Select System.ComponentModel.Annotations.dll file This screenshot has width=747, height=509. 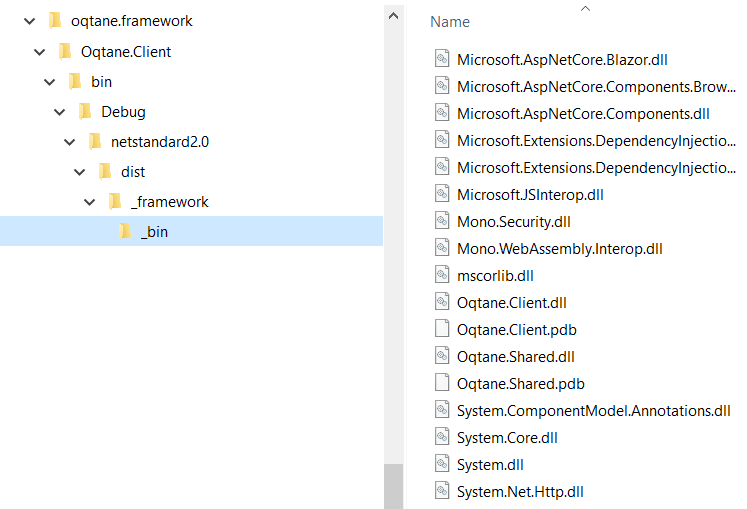pos(593,410)
